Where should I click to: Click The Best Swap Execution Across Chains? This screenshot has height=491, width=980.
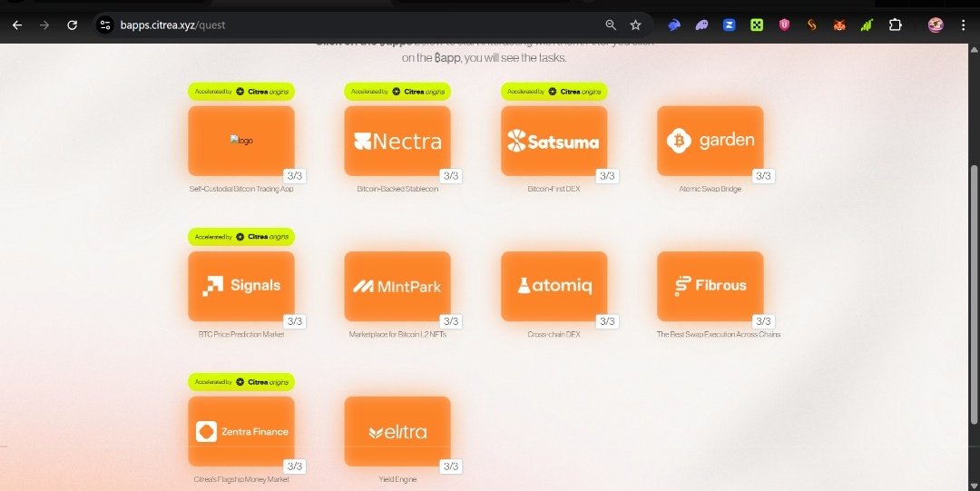tap(718, 335)
